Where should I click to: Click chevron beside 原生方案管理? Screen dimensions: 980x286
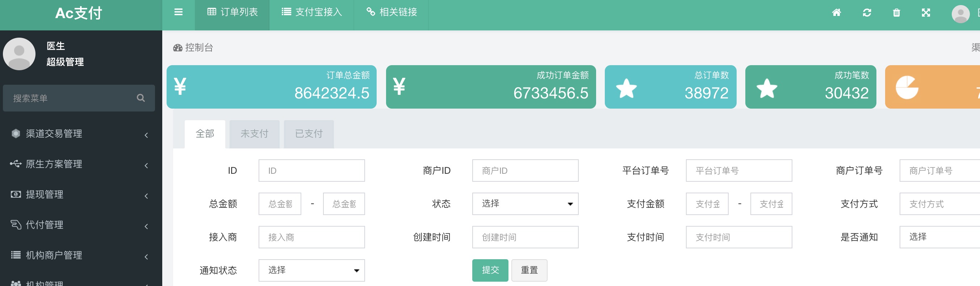click(x=146, y=165)
